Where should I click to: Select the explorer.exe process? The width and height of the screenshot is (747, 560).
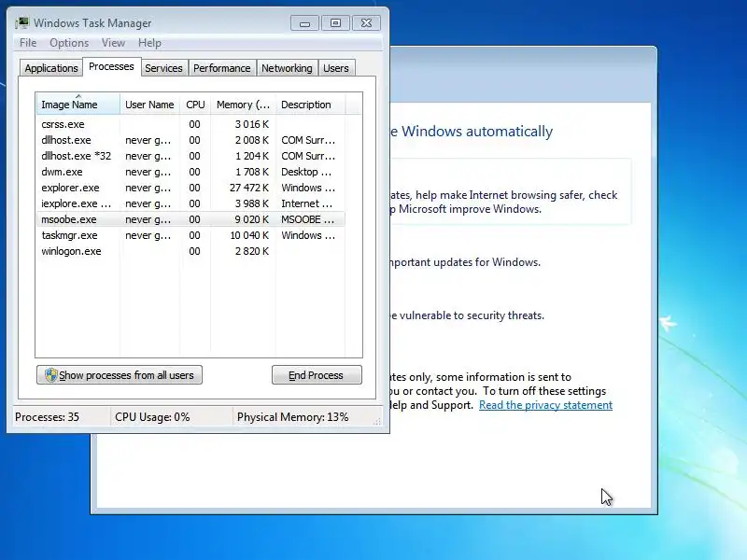tap(190, 188)
